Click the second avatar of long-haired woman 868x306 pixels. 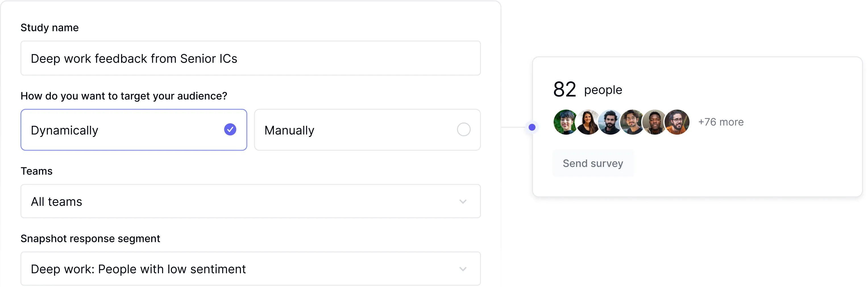(x=588, y=122)
